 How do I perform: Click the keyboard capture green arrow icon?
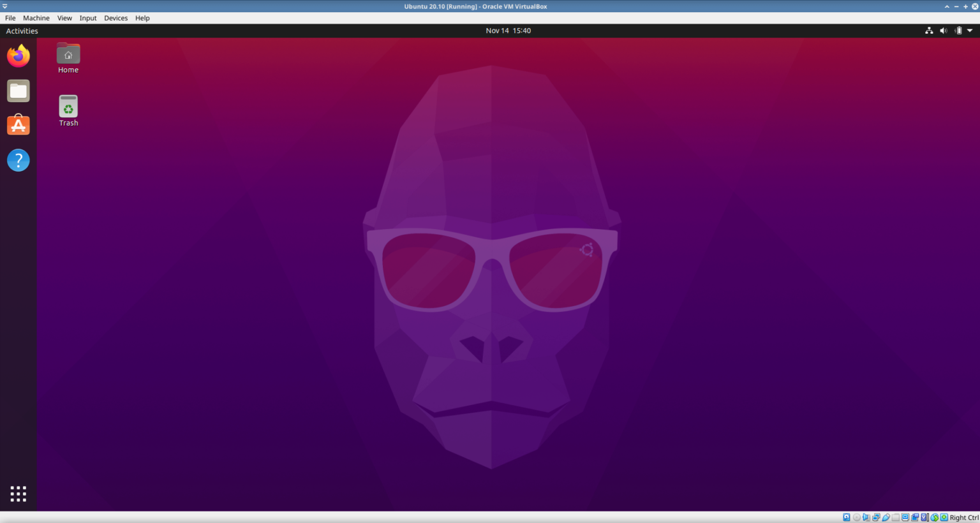point(944,517)
